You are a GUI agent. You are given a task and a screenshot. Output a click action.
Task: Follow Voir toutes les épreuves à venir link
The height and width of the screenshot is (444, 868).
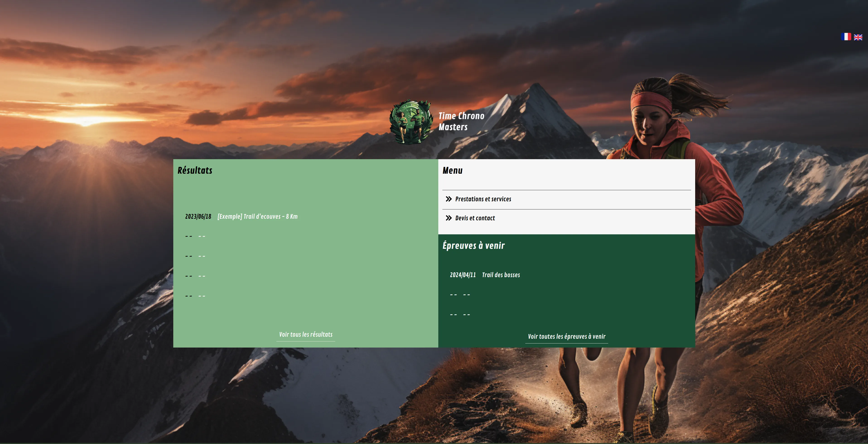(x=567, y=336)
